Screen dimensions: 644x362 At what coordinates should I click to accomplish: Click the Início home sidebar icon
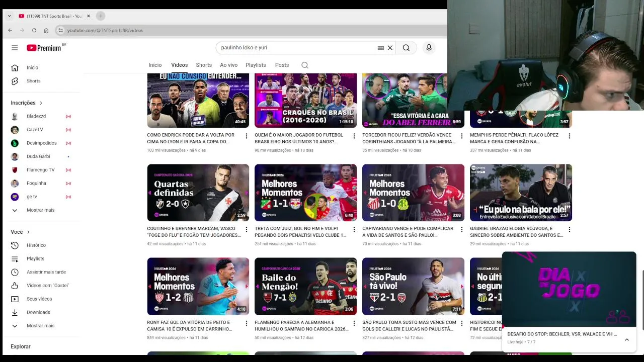15,67
